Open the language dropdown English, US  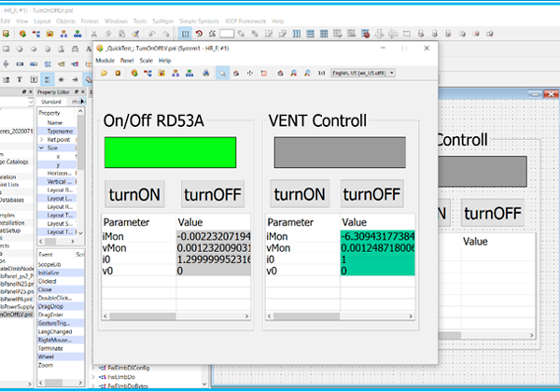click(363, 73)
